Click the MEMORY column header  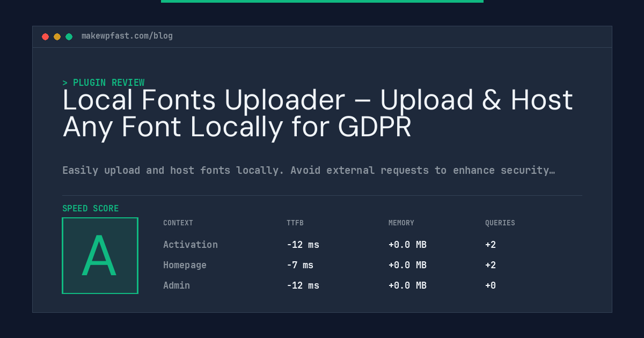coord(401,223)
